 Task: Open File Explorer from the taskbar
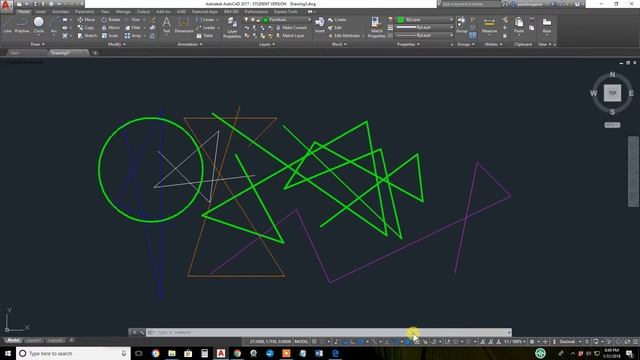(x=172, y=353)
